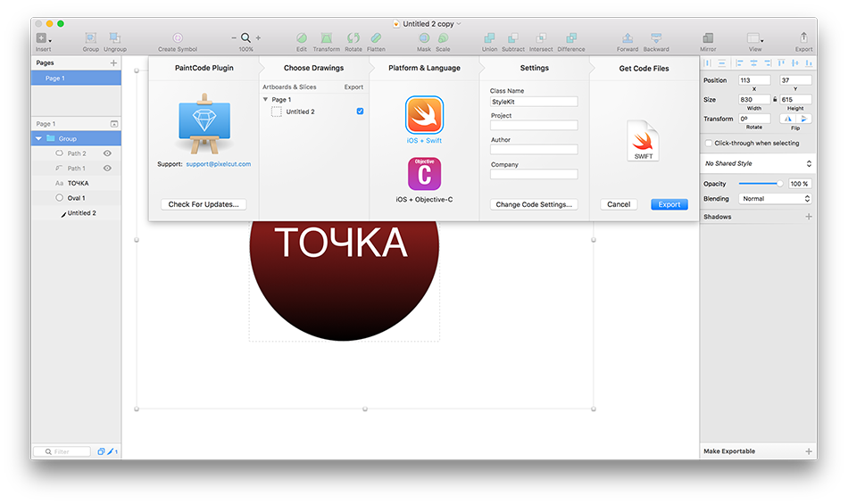This screenshot has height=504, width=848.
Task: Flip layer horizontally
Action: pyautogui.click(x=788, y=119)
